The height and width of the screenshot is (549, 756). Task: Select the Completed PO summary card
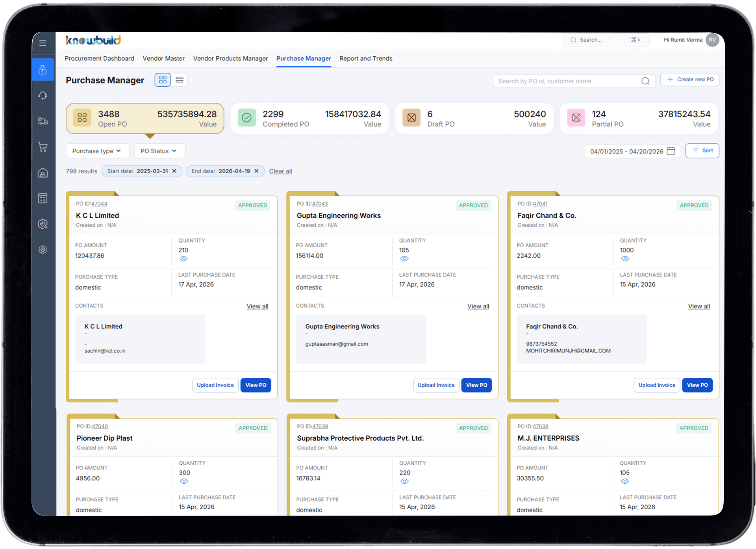pyautogui.click(x=309, y=119)
